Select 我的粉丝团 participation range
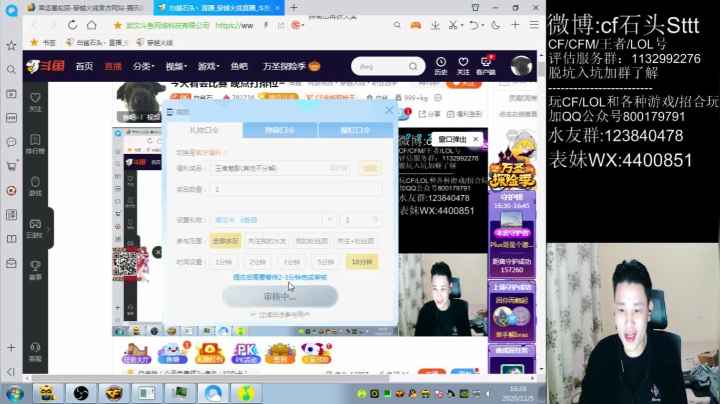Screen dimensions: 720x404 (x=311, y=241)
